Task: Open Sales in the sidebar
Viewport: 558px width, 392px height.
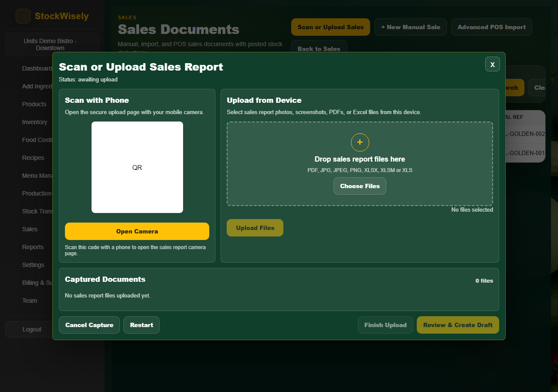Action: [30, 229]
